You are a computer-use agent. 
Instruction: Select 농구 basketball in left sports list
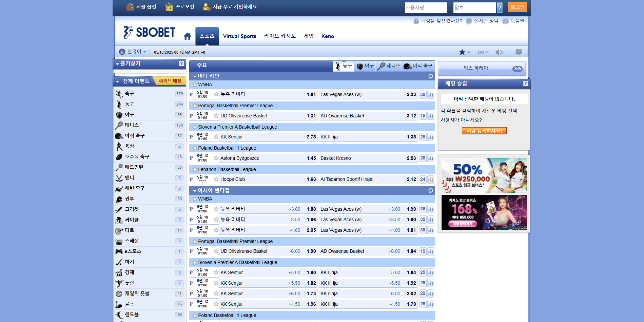coord(150,104)
